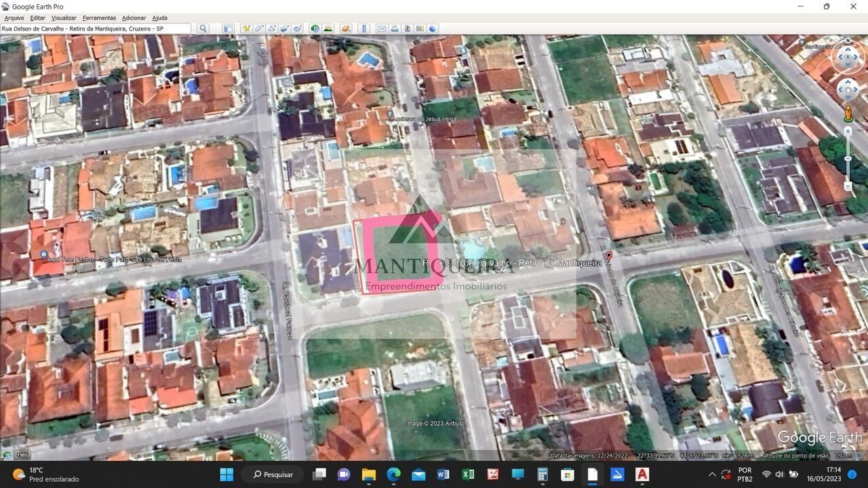Click the email envelope icon
Screen dimensions: 868x488
click(x=382, y=28)
